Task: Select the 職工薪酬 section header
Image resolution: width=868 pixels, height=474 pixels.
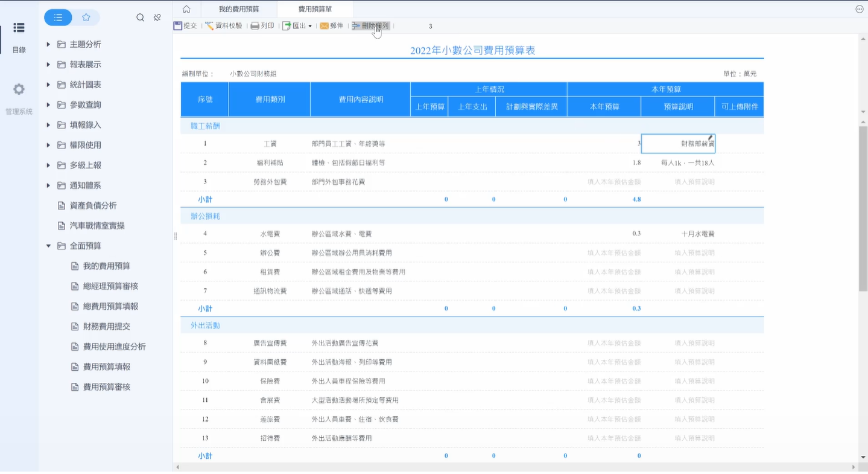Action: coord(472,126)
